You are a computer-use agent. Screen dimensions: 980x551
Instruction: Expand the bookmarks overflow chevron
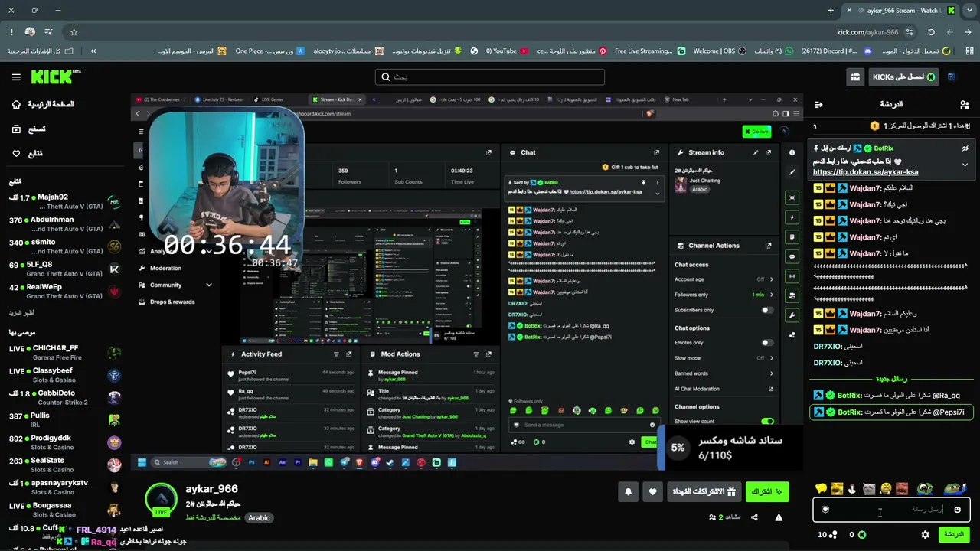point(93,51)
